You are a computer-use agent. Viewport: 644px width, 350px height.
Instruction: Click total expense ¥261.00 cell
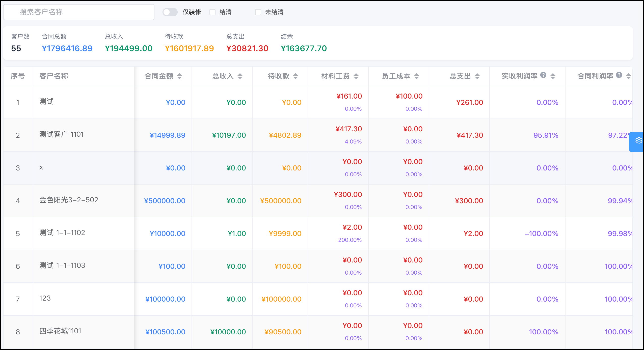coord(470,103)
